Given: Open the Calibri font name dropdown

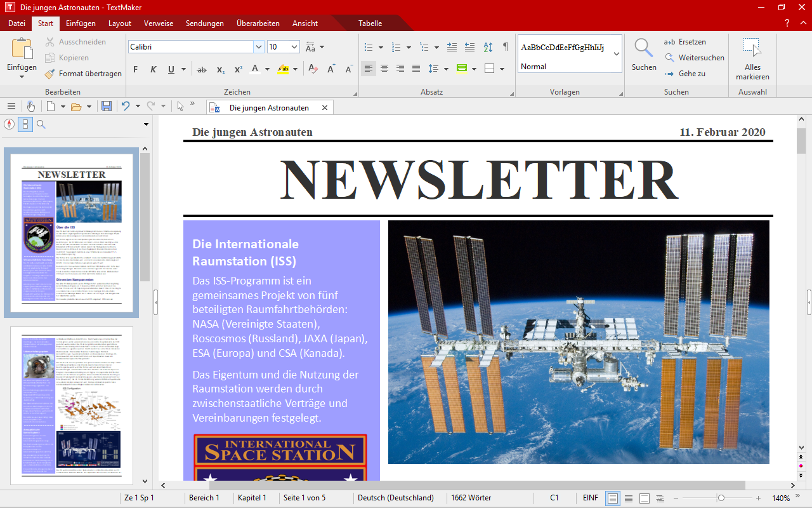Looking at the screenshot, I should (258, 47).
